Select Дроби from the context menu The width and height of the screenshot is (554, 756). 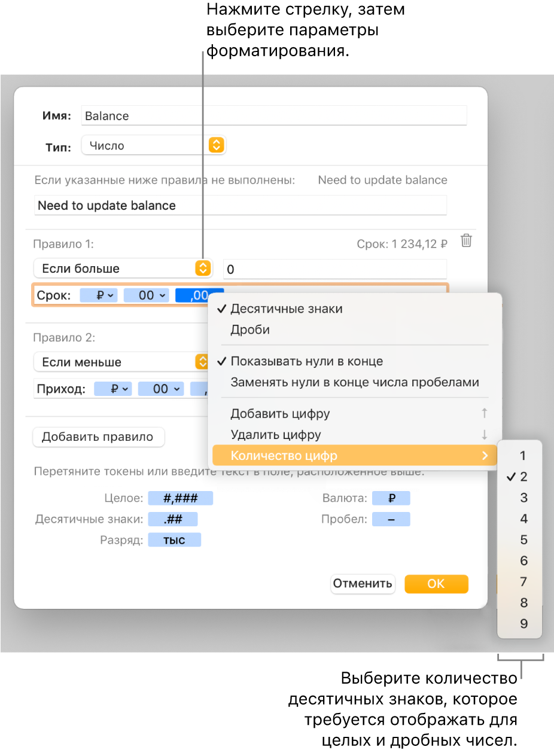[x=250, y=330]
